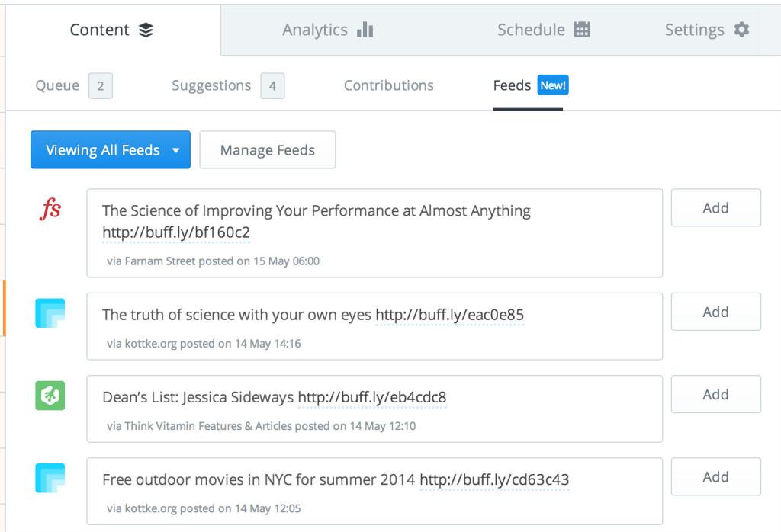781x532 pixels.
Task: Add the Farnam Street performance post
Action: point(715,208)
